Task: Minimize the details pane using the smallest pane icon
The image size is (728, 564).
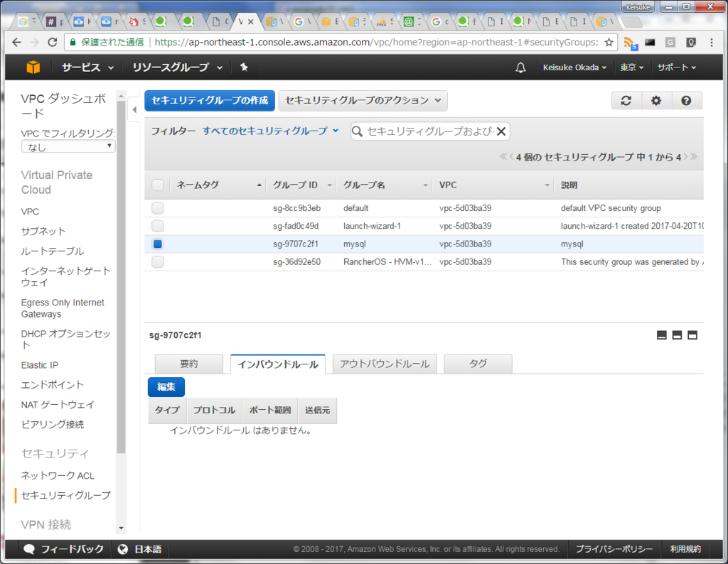Action: click(662, 335)
